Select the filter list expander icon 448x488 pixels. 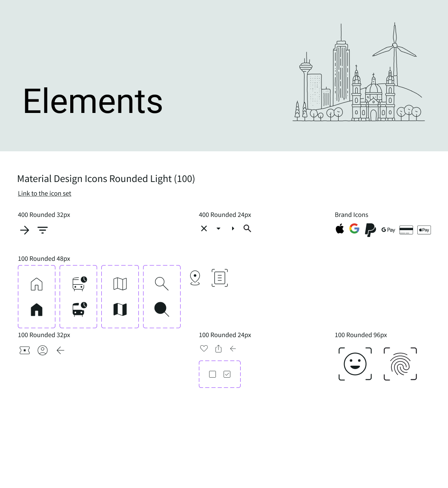(x=42, y=230)
